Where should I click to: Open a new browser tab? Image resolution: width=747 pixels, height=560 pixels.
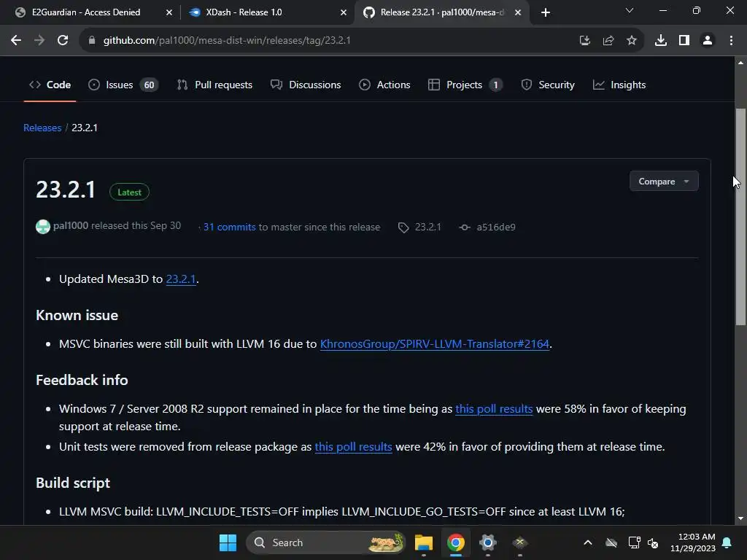tap(546, 12)
